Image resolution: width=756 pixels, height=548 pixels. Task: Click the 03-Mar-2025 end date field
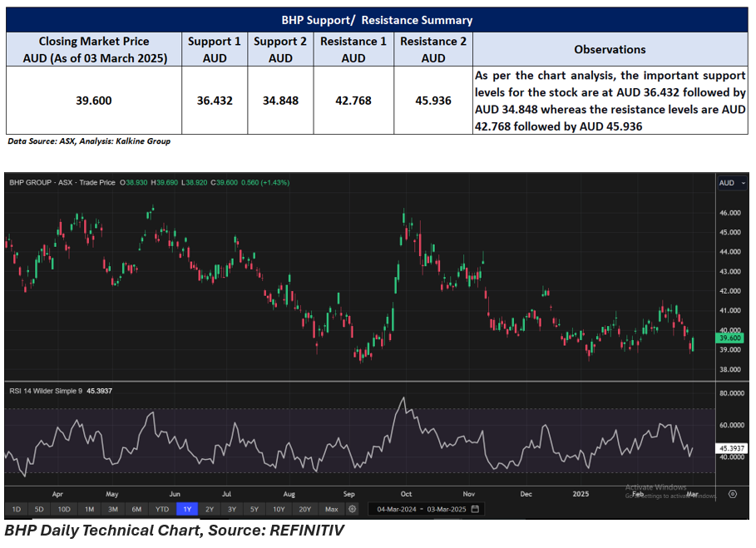coord(447,510)
